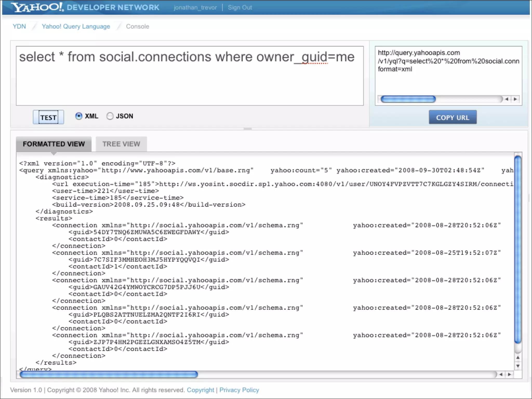Click the URL box scroll right arrow
Image resolution: width=532 pixels, height=399 pixels.
tap(515, 99)
